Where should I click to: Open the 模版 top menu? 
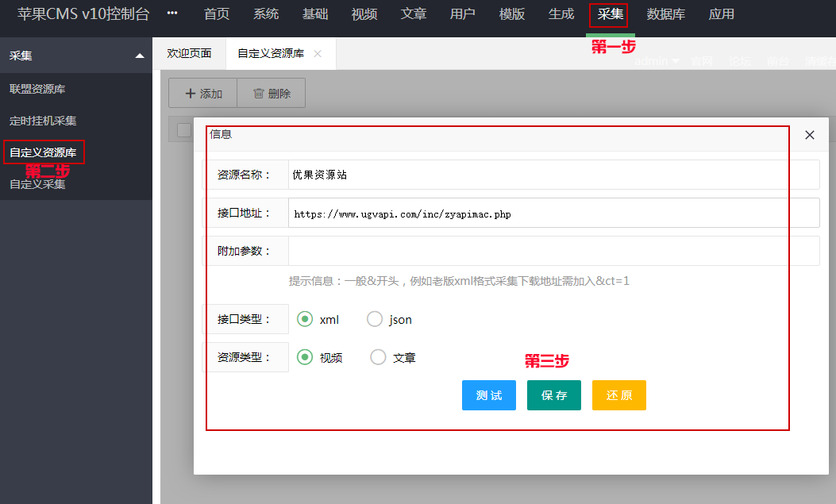pyautogui.click(x=512, y=13)
